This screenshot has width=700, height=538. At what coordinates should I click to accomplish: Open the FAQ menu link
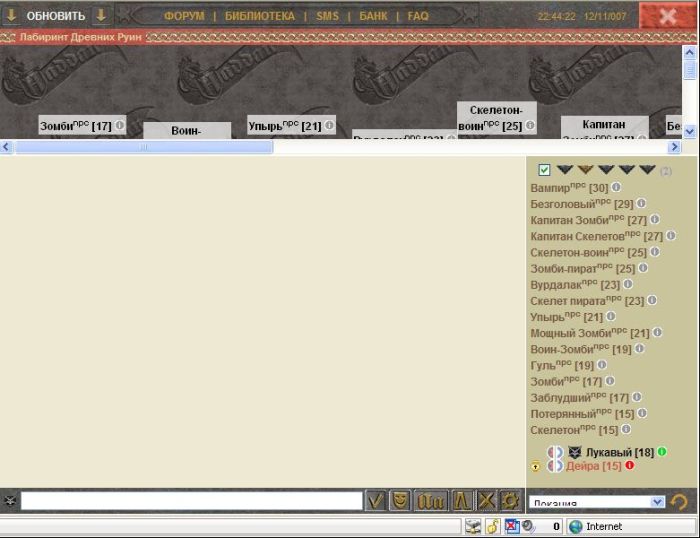tap(418, 16)
